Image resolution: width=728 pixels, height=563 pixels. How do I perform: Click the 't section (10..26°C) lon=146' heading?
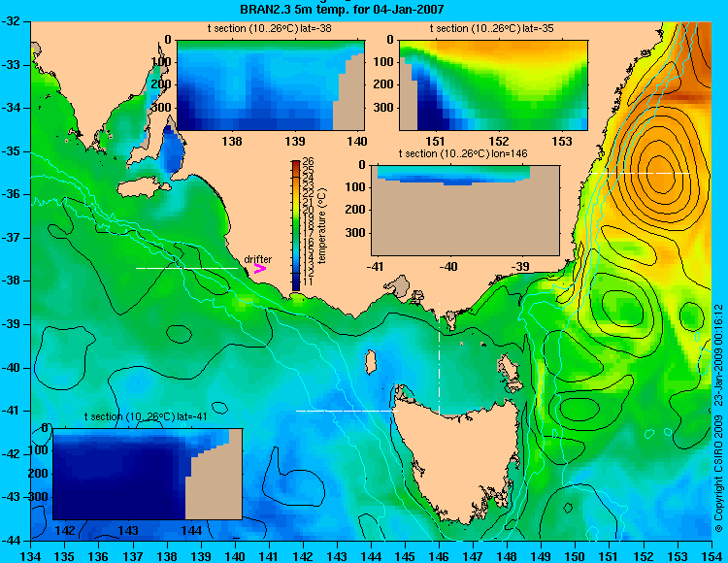pos(463,153)
